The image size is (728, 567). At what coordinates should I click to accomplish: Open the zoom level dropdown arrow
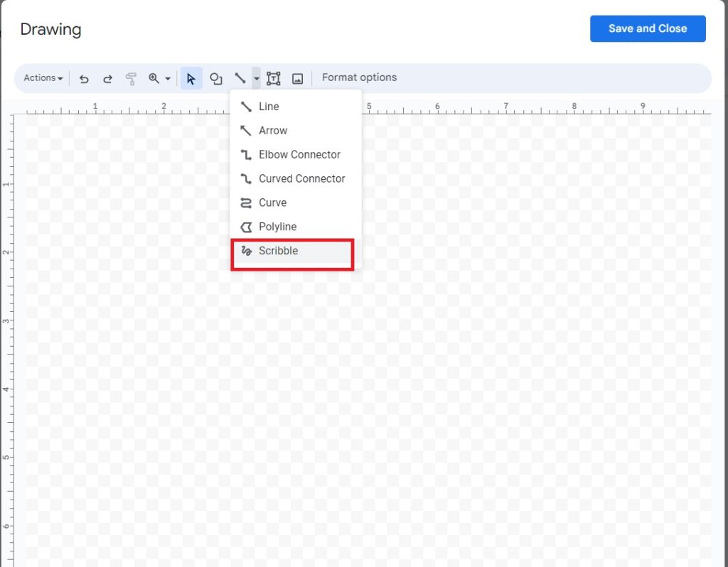(x=168, y=78)
